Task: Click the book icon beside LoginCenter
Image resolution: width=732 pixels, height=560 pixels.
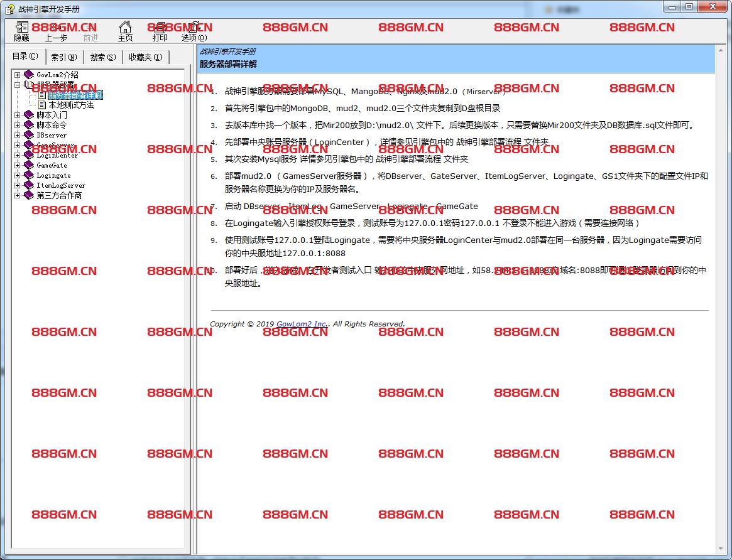Action: [x=29, y=155]
